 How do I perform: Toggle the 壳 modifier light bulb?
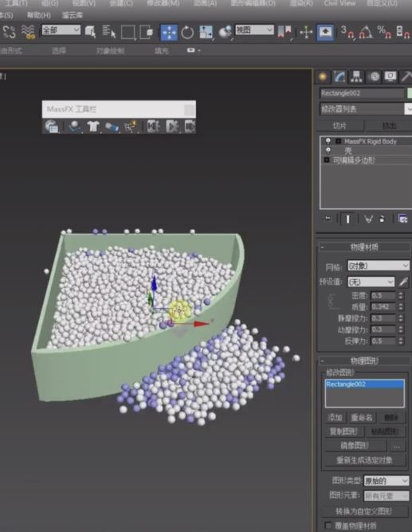(328, 150)
